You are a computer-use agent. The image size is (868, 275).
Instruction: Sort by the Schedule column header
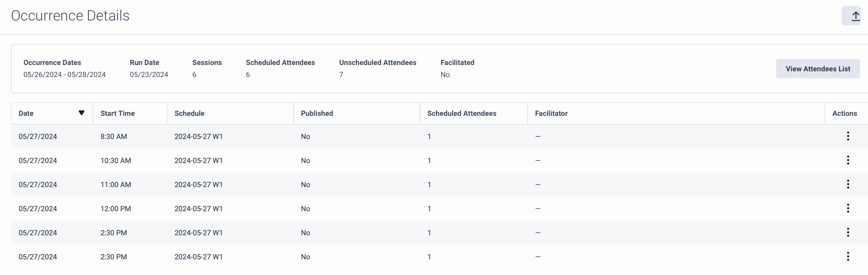[x=189, y=113]
